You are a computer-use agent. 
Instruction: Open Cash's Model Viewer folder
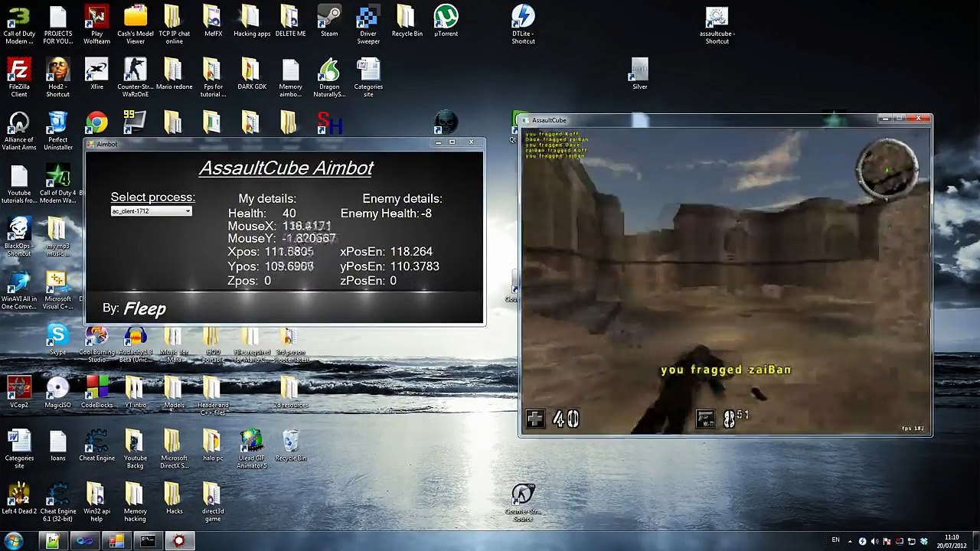pyautogui.click(x=136, y=25)
